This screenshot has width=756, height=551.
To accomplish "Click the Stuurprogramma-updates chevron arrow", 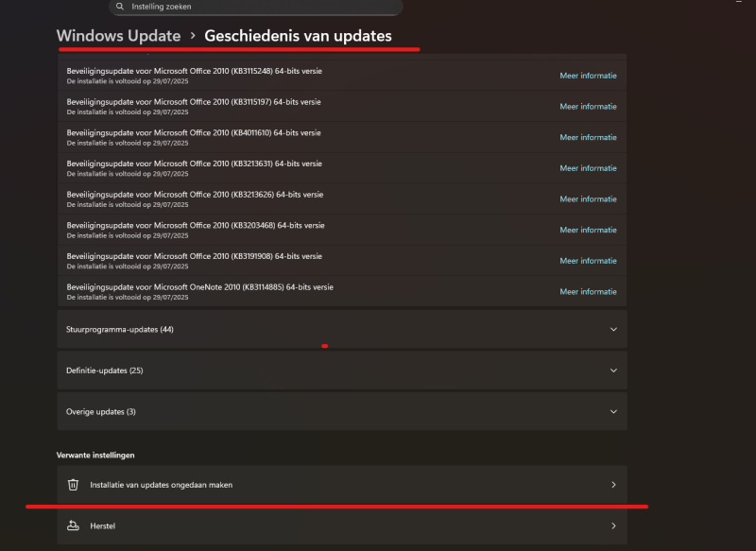I will pos(613,329).
